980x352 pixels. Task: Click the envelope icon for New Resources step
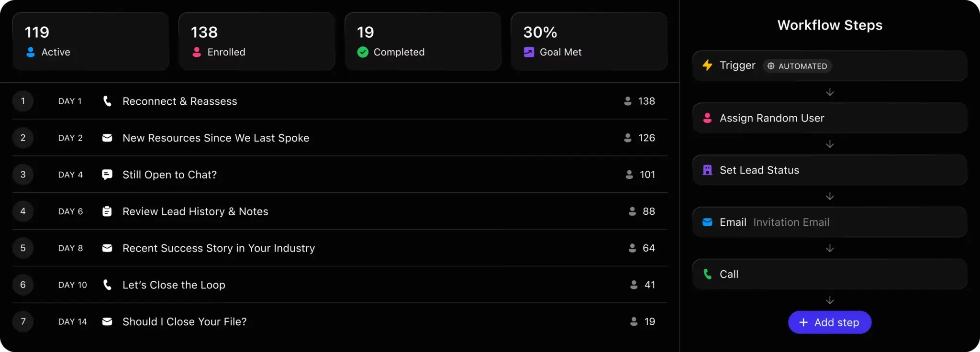click(107, 138)
